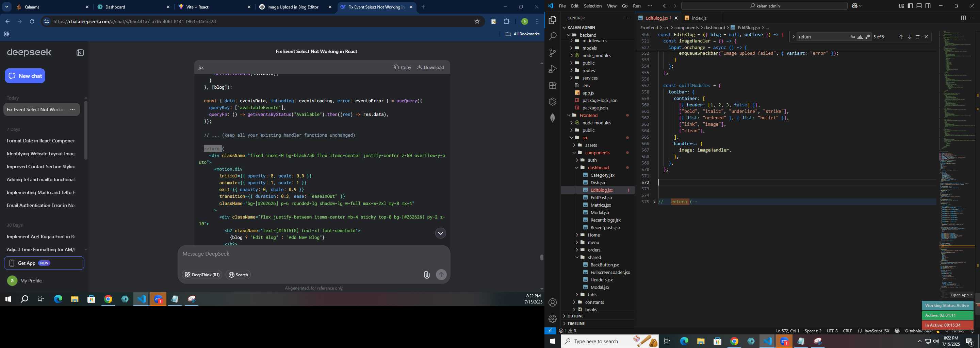Toggle Match Whole Word in find widget
This screenshot has width=980, height=348.
click(860, 37)
